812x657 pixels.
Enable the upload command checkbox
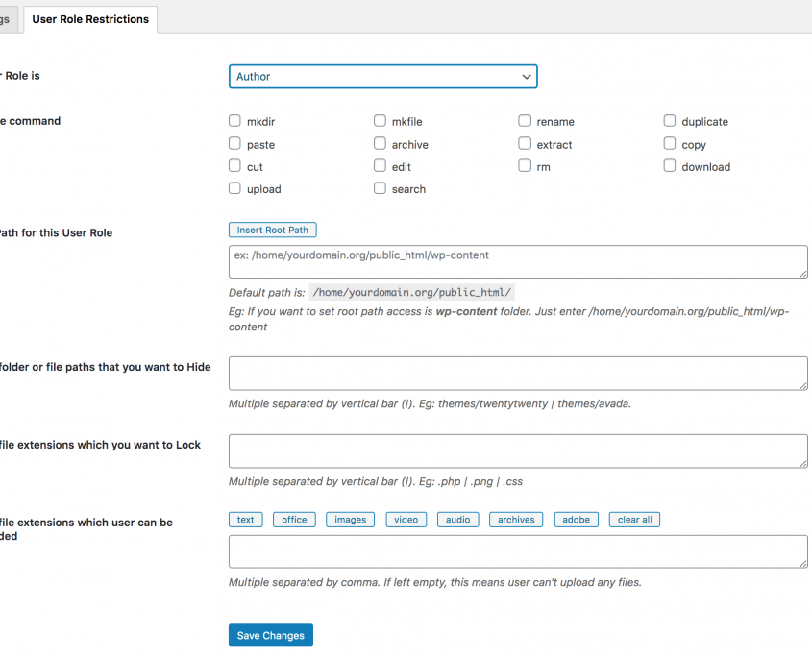234,188
